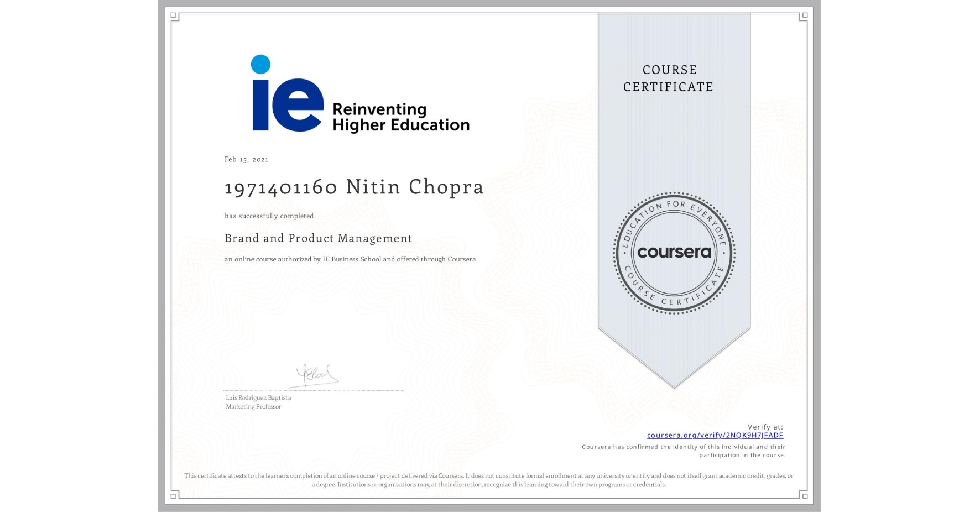Select the certificate name 1971401160 Nitin Chopra

[353, 187]
